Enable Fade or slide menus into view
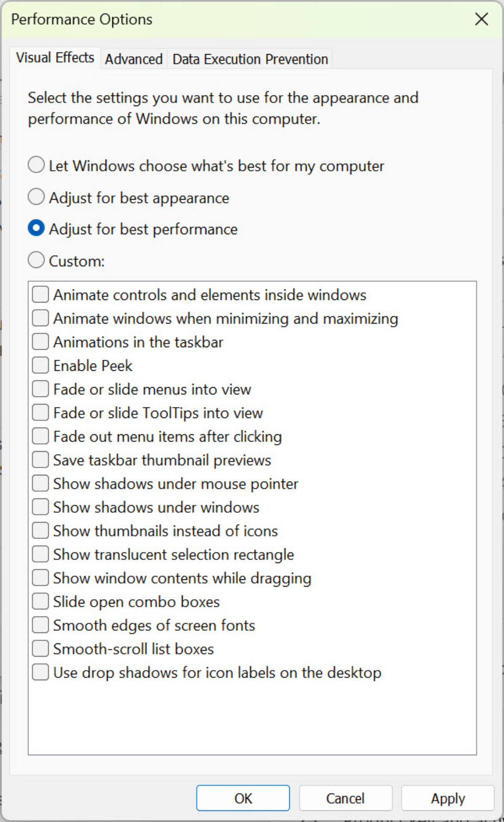504x822 pixels. (40, 389)
